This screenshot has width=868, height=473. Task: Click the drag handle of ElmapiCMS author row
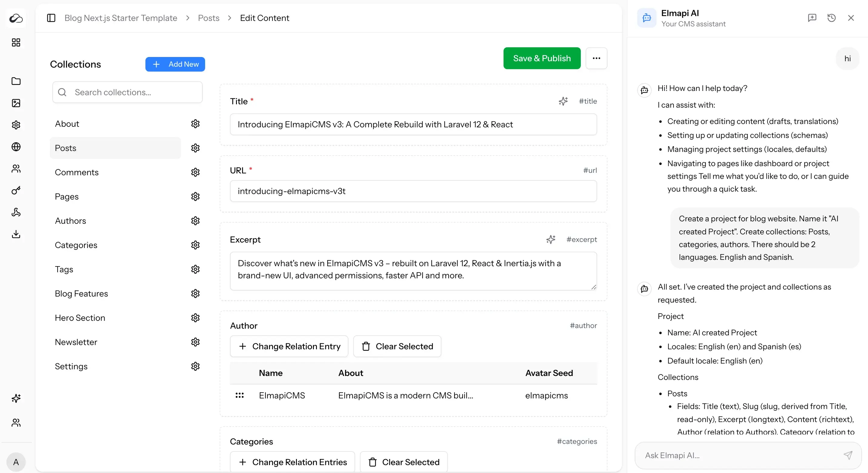click(x=240, y=395)
